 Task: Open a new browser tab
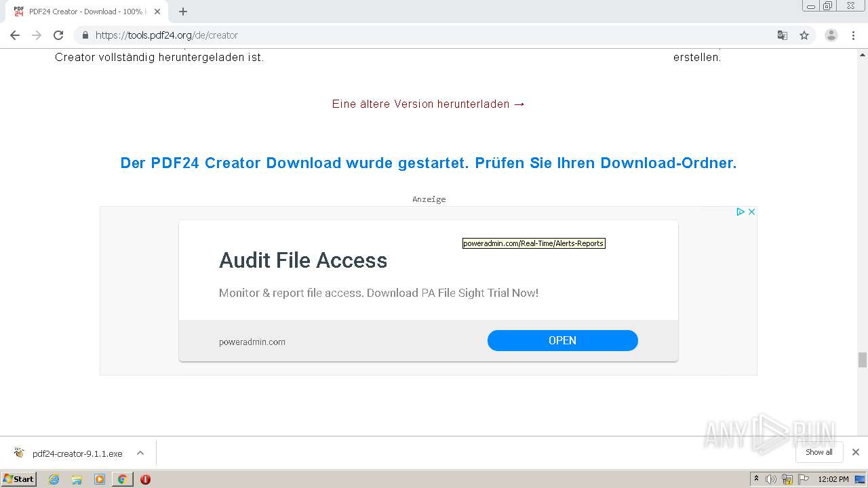point(183,12)
